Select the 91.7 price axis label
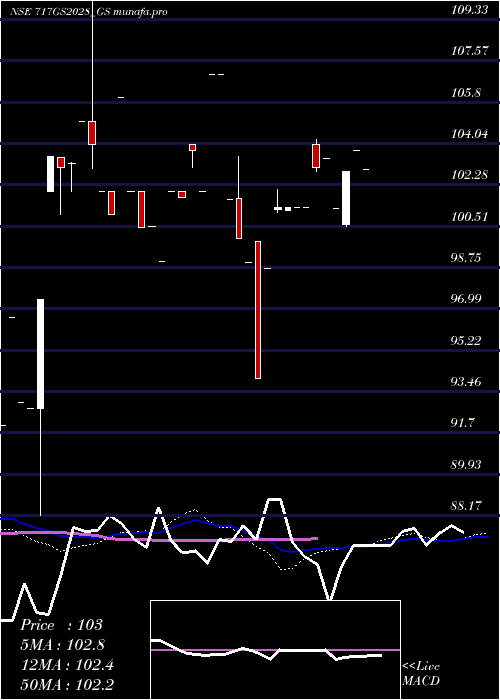The height and width of the screenshot is (700, 500). tap(463, 423)
